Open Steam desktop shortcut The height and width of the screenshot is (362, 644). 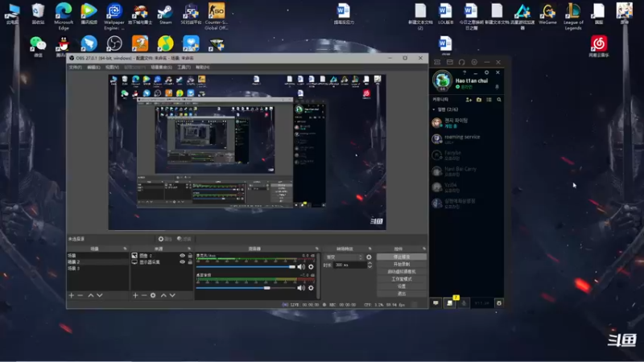166,14
